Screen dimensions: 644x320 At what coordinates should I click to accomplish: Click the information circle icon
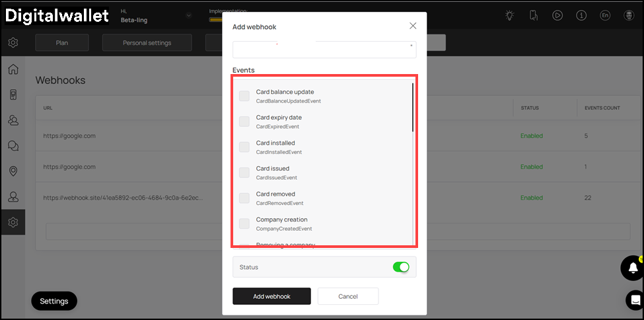(581, 16)
